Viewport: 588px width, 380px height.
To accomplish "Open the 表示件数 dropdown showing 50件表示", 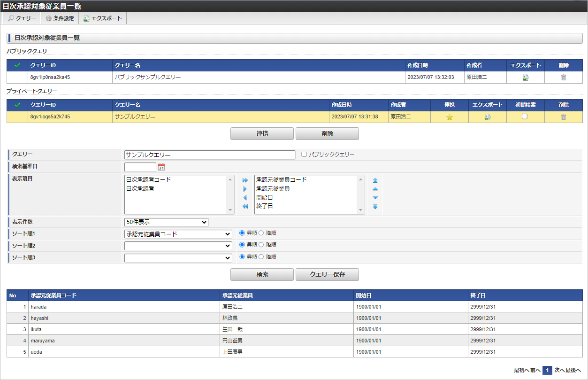I will (166, 222).
